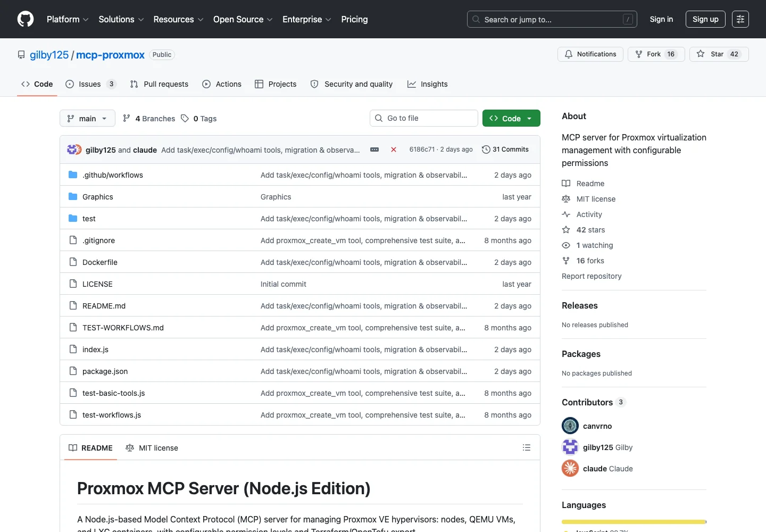Click the Sign in link

pos(661,19)
